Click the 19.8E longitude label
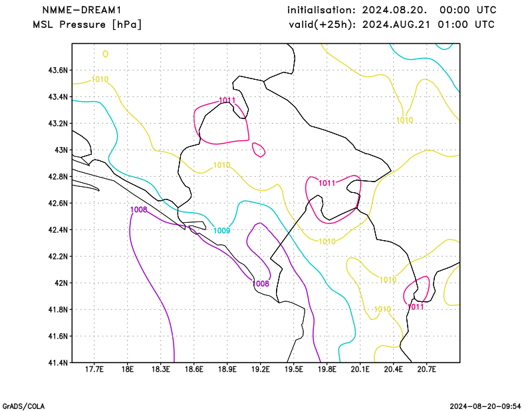The height and width of the screenshot is (411, 532). [x=327, y=369]
